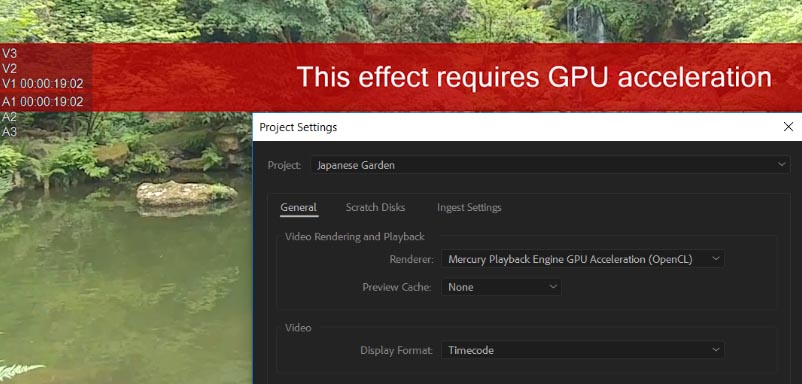This screenshot has height=384, width=802.
Task: Click the Renderer label
Action: click(x=412, y=259)
